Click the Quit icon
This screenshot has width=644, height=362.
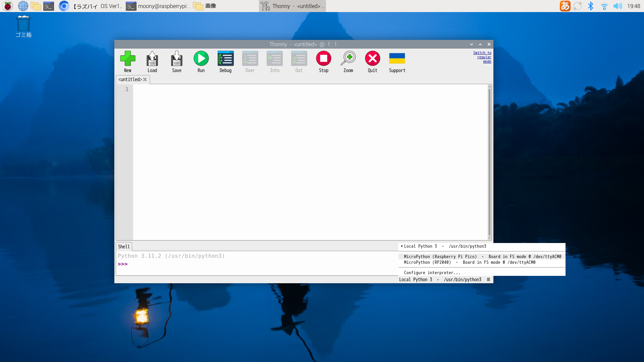point(372,59)
